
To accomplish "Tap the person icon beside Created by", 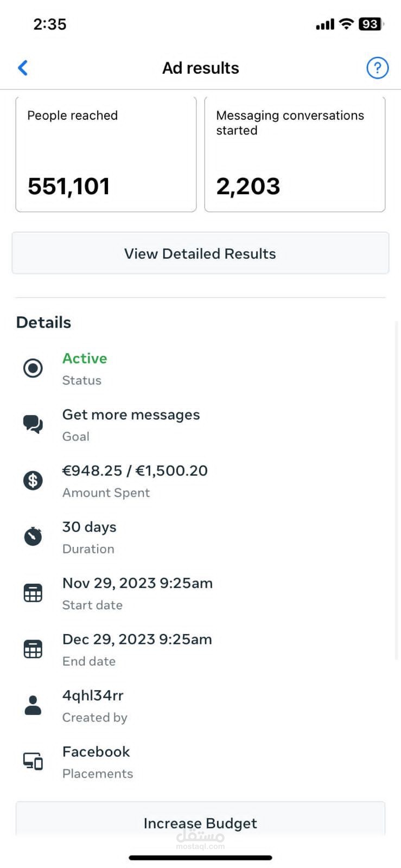I will pos(33,705).
